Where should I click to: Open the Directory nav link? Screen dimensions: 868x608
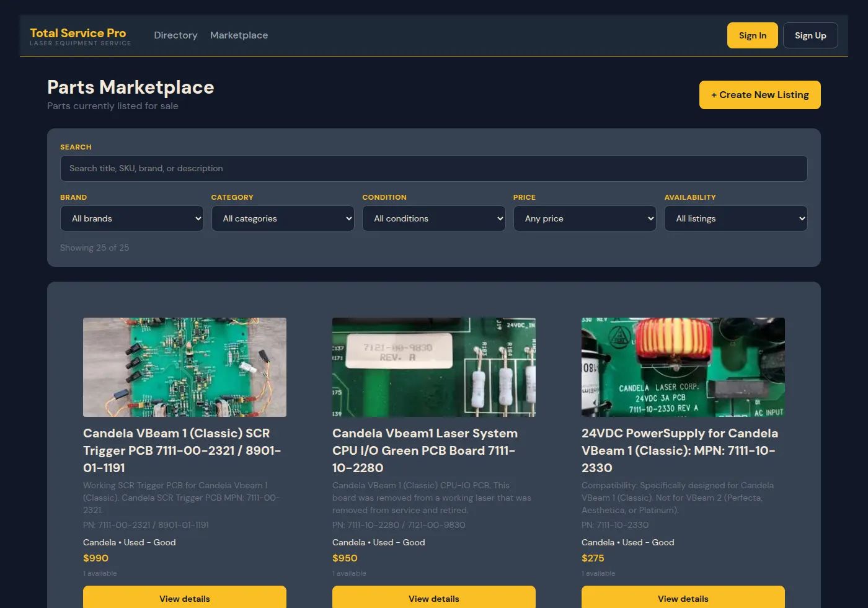point(175,35)
